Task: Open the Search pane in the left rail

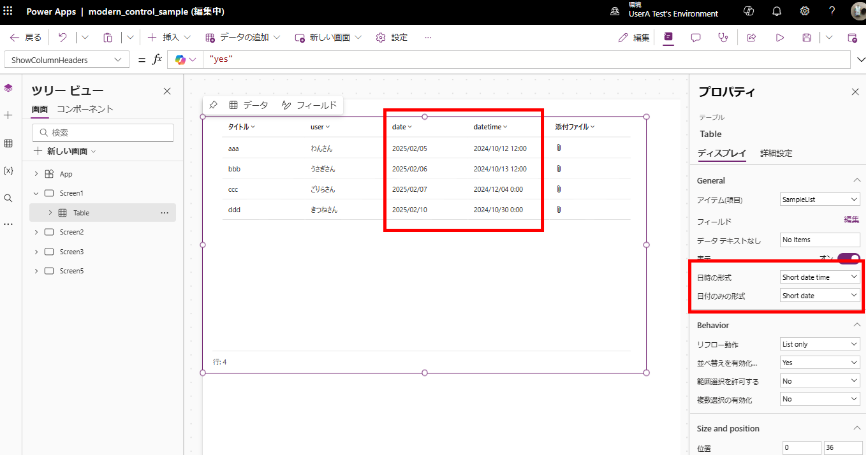Action: [8, 198]
